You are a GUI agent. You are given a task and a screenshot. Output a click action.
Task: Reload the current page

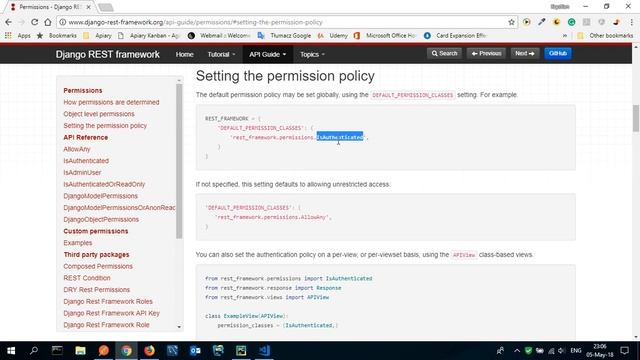[35, 22]
